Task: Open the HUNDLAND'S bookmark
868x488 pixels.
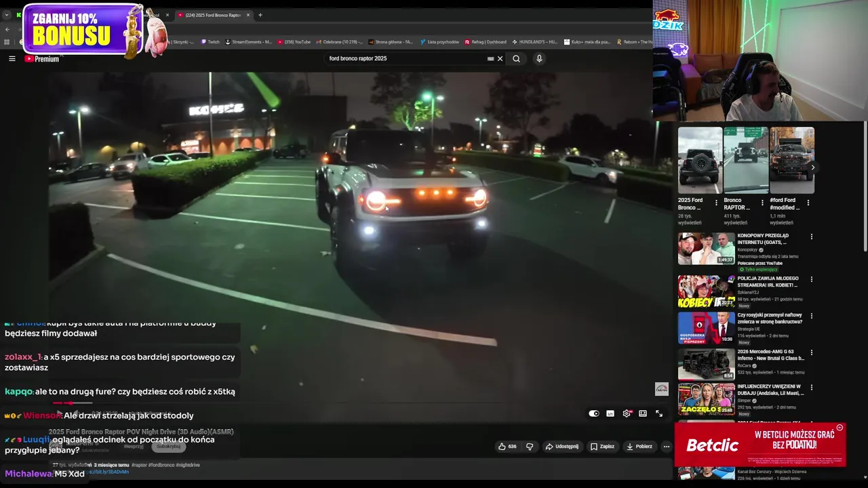Action: [535, 42]
